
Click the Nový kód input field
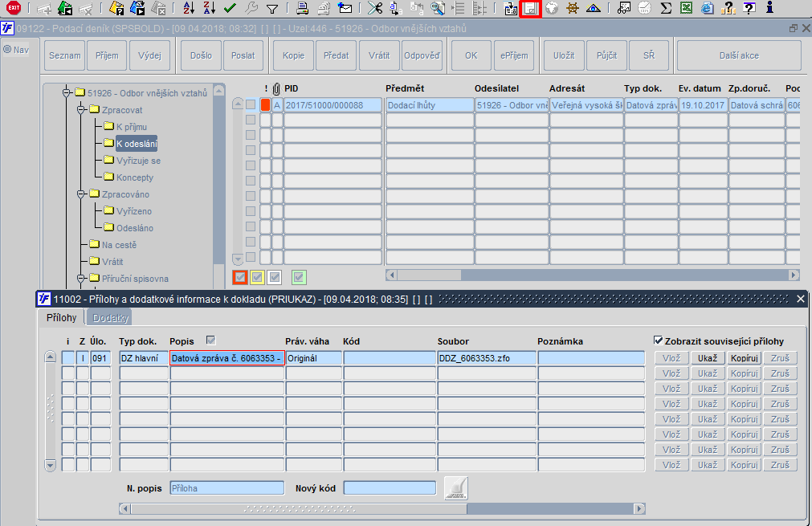(x=390, y=487)
